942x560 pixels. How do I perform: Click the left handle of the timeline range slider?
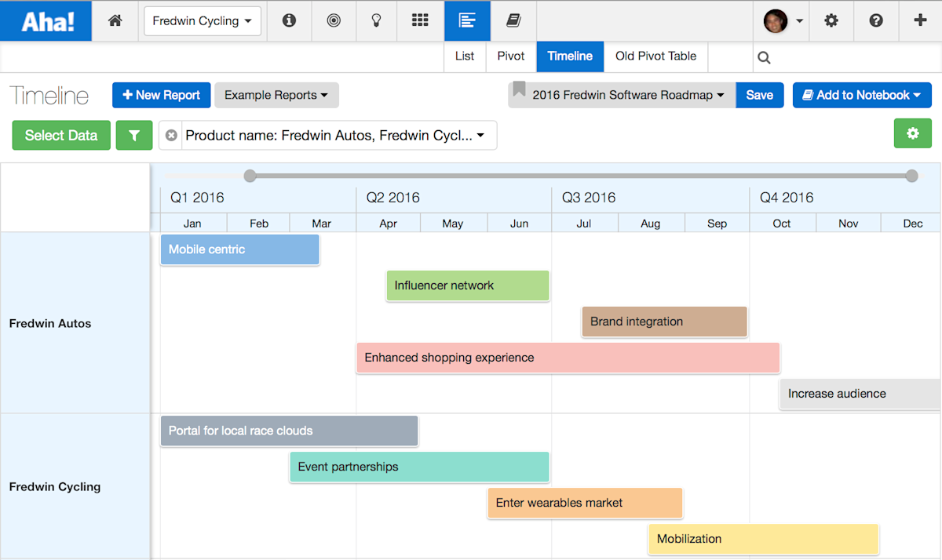250,176
